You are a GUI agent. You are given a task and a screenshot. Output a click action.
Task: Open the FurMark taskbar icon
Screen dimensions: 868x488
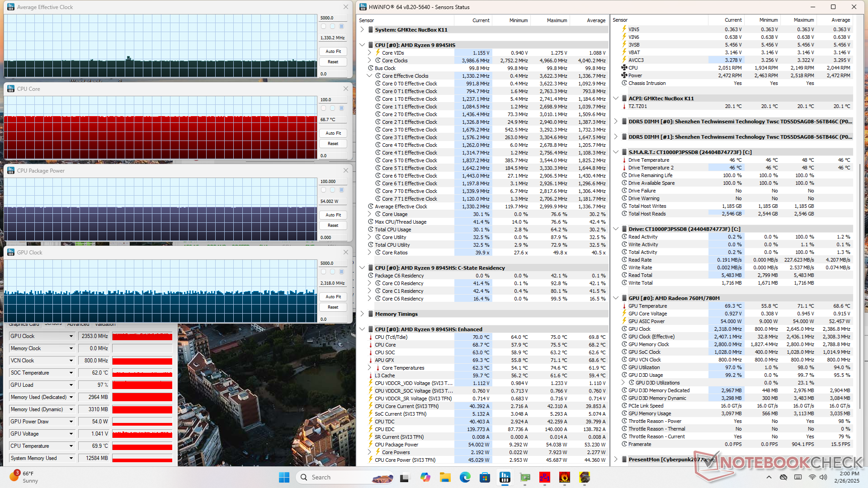[564, 477]
